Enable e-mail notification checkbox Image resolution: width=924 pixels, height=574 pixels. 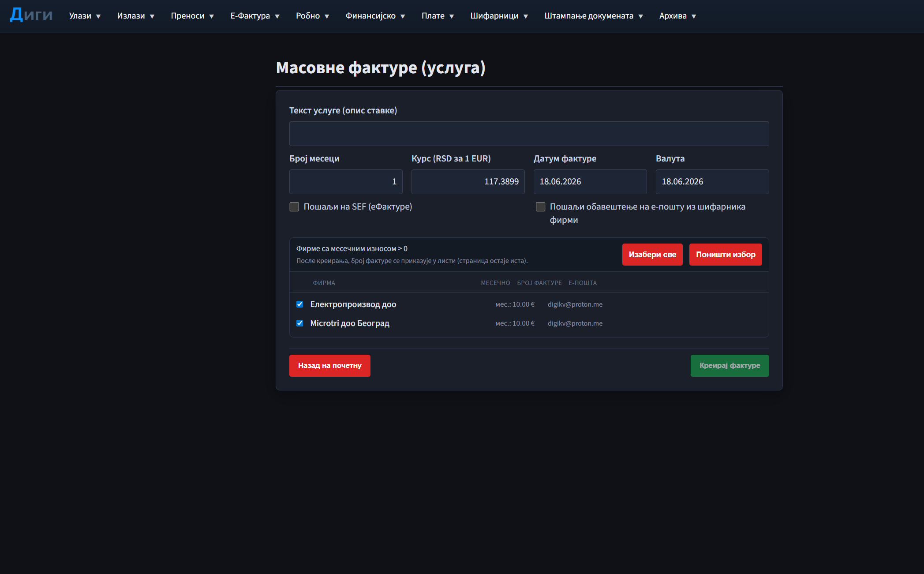coord(540,206)
